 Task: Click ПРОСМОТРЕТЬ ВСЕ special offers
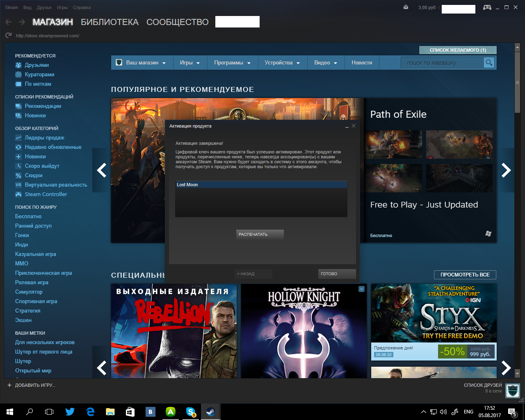tap(465, 275)
